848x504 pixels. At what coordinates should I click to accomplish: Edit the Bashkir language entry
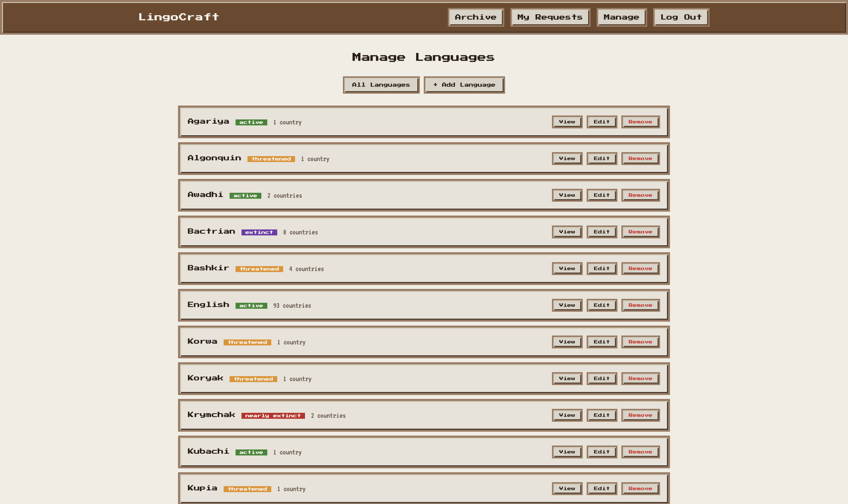[601, 269]
